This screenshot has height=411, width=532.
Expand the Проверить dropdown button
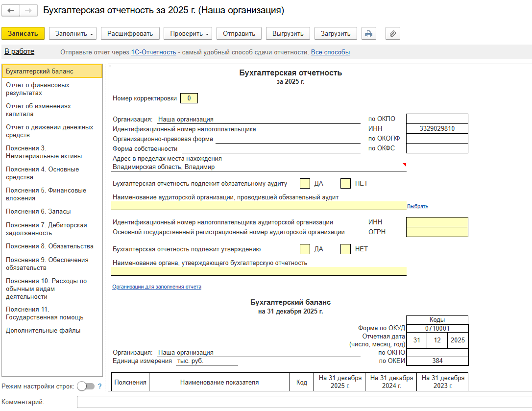coord(188,34)
